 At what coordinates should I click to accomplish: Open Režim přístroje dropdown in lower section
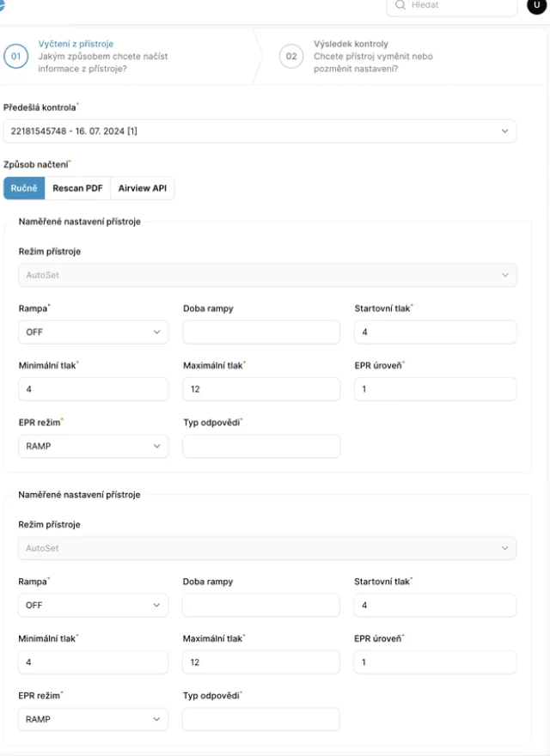pyautogui.click(x=266, y=548)
